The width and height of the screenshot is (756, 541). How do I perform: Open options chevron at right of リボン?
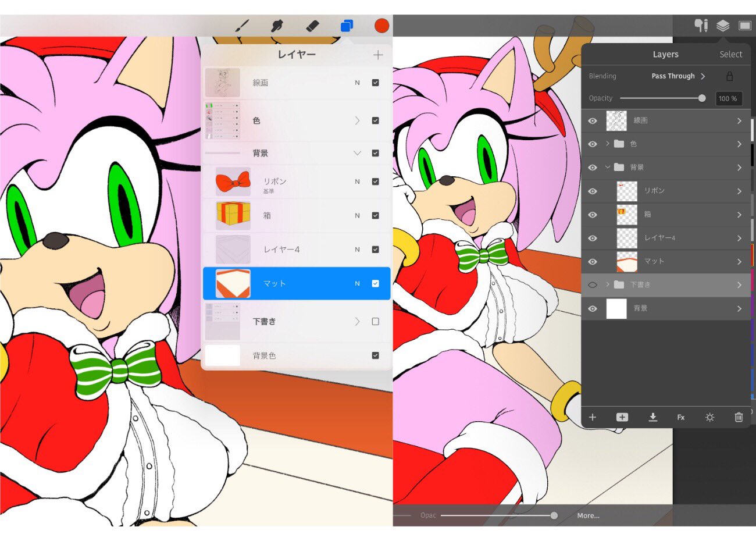pyautogui.click(x=739, y=191)
